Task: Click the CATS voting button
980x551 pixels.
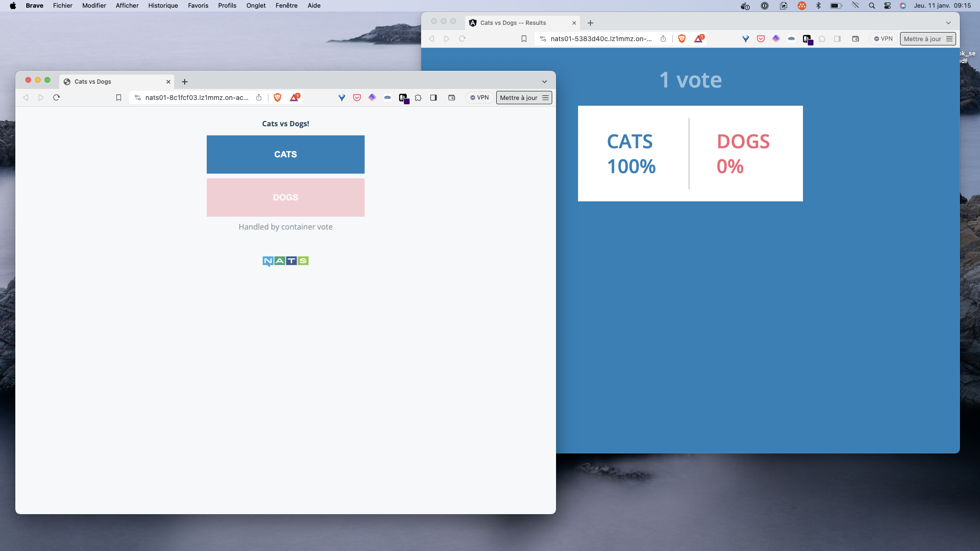Action: tap(285, 154)
